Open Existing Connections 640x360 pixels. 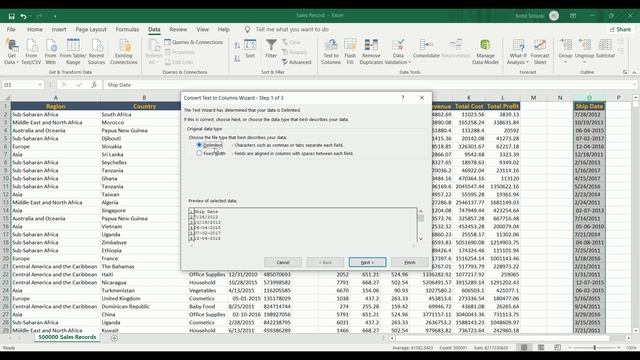pyautogui.click(x=124, y=52)
